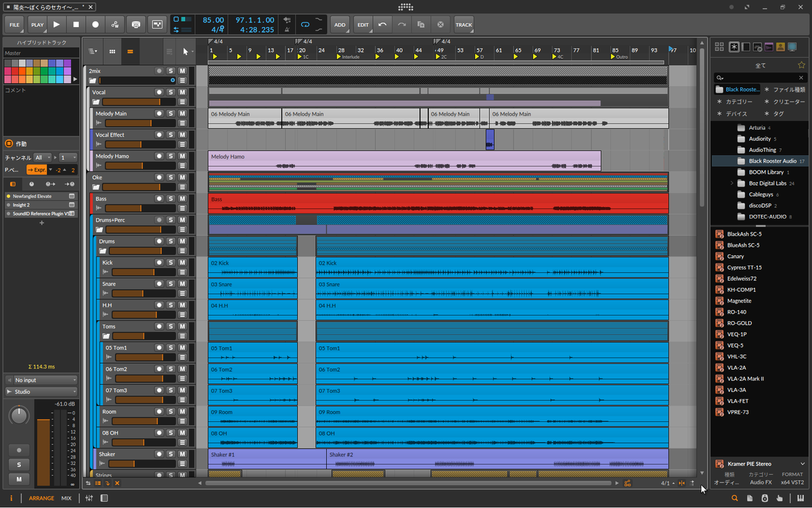Click the delete circle-X icon in toolbar
This screenshot has width=812, height=508.
pos(441,24)
